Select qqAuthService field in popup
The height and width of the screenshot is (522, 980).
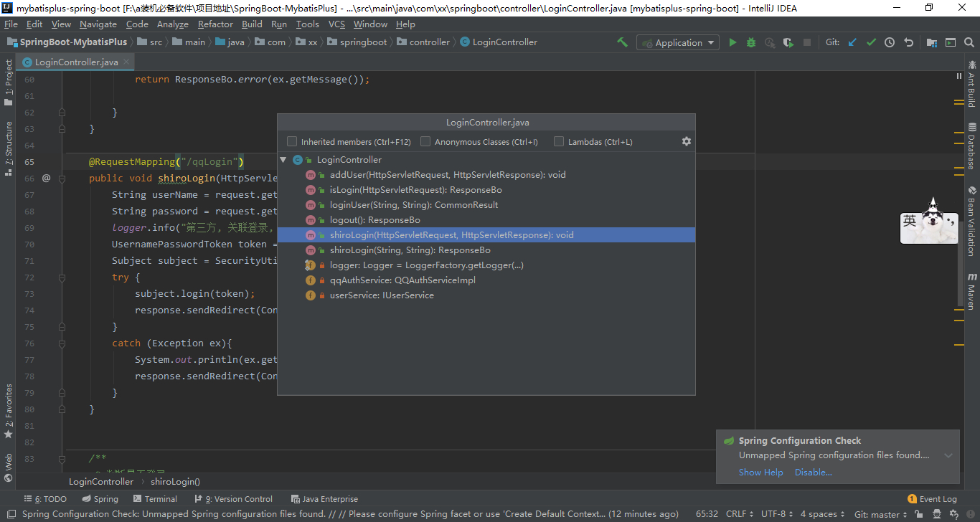click(486, 280)
